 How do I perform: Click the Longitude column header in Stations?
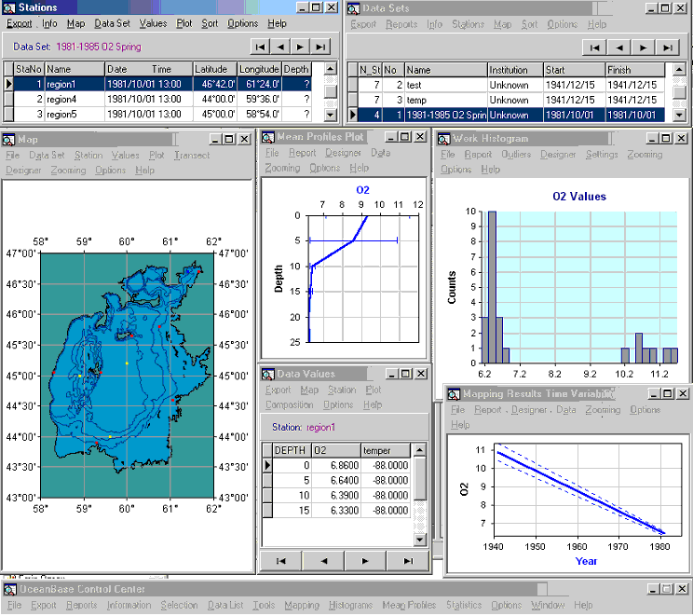(259, 69)
